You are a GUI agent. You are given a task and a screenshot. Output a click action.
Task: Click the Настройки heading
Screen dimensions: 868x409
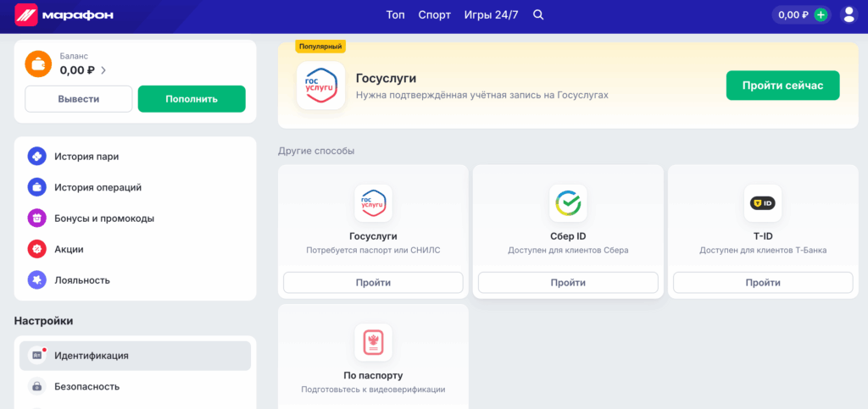tap(44, 321)
